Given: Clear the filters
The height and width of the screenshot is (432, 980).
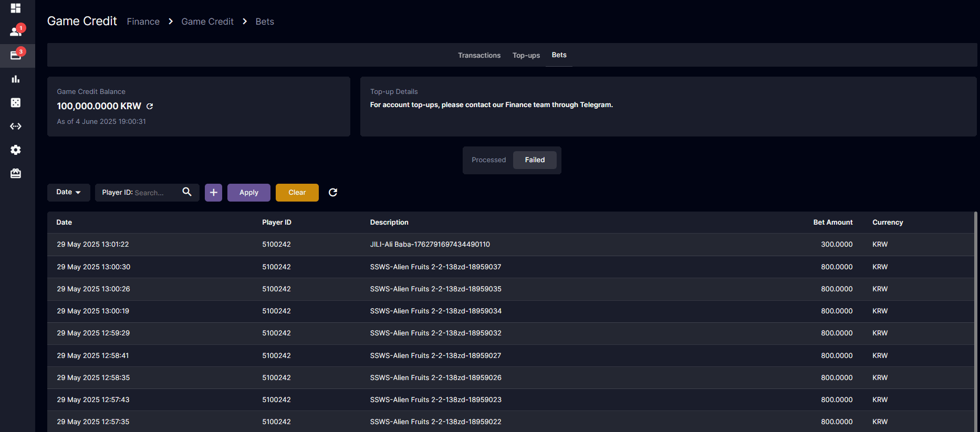Looking at the screenshot, I should click(x=297, y=193).
